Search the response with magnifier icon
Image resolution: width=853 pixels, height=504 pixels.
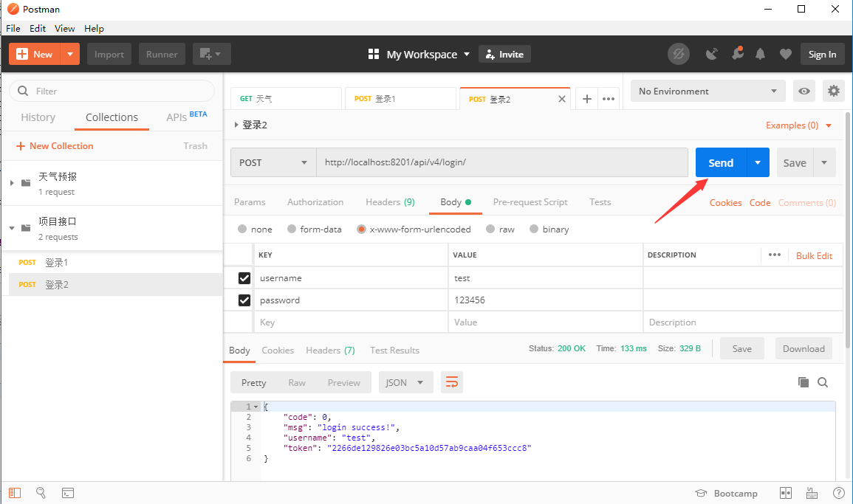point(823,382)
